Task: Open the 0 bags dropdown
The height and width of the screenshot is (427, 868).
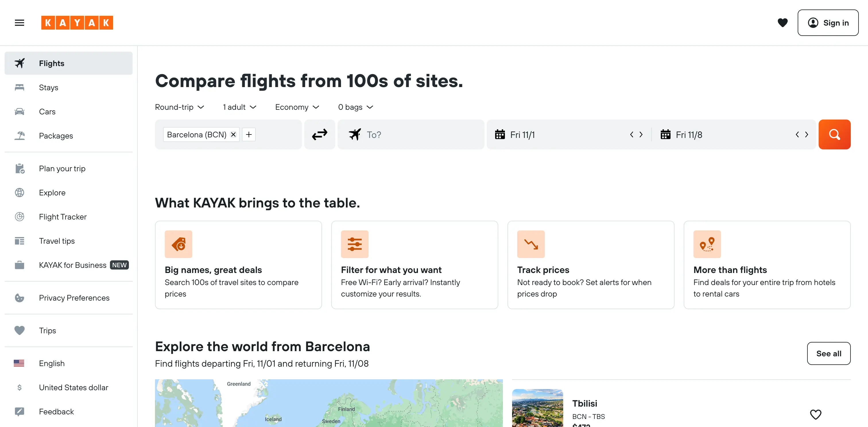Action: 355,107
